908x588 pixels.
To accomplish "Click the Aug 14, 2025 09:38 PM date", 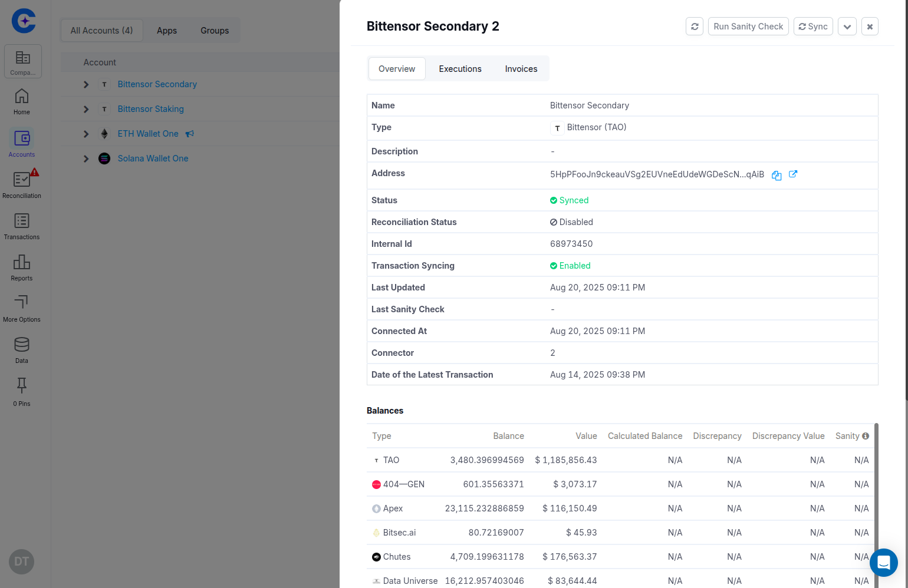I will pyautogui.click(x=597, y=375).
